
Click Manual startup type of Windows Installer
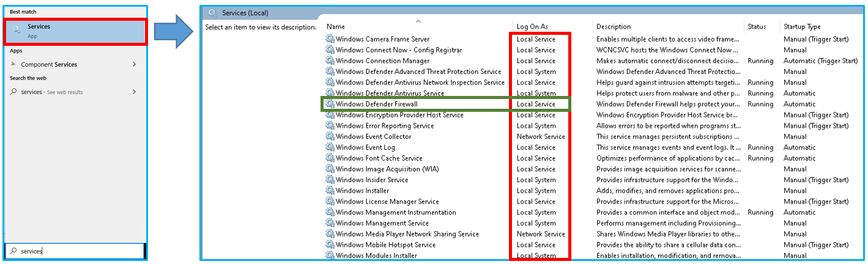pos(795,191)
